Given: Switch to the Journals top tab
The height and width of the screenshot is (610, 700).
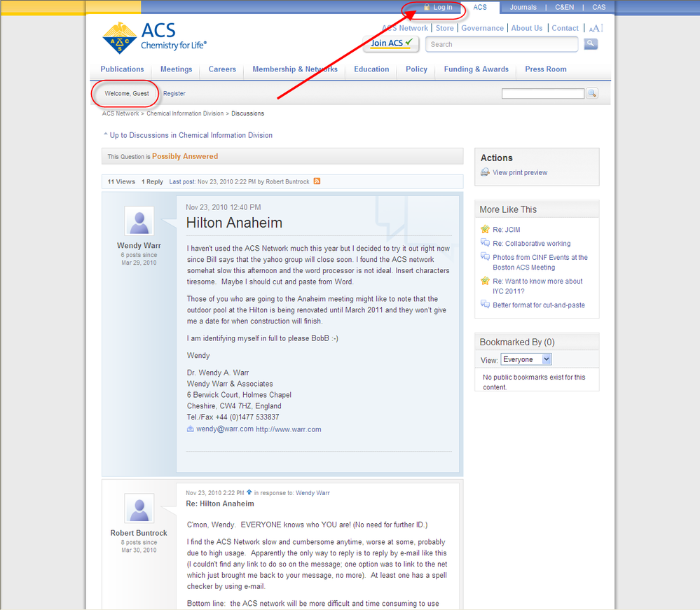Looking at the screenshot, I should pyautogui.click(x=523, y=7).
